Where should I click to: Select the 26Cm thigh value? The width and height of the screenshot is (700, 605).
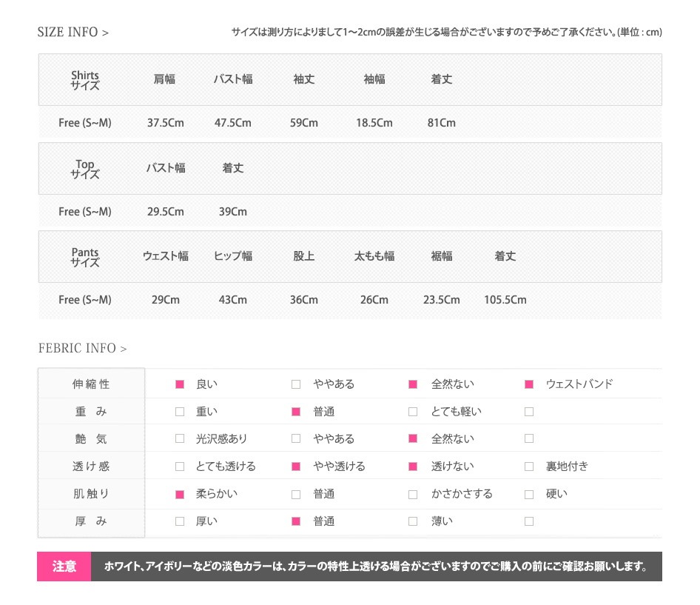tap(374, 300)
